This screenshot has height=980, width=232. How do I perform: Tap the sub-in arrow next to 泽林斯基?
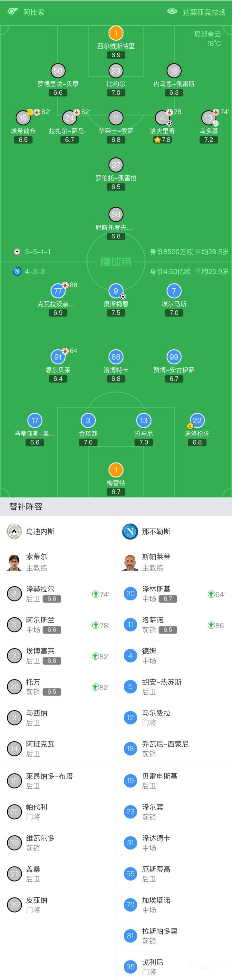211,594
